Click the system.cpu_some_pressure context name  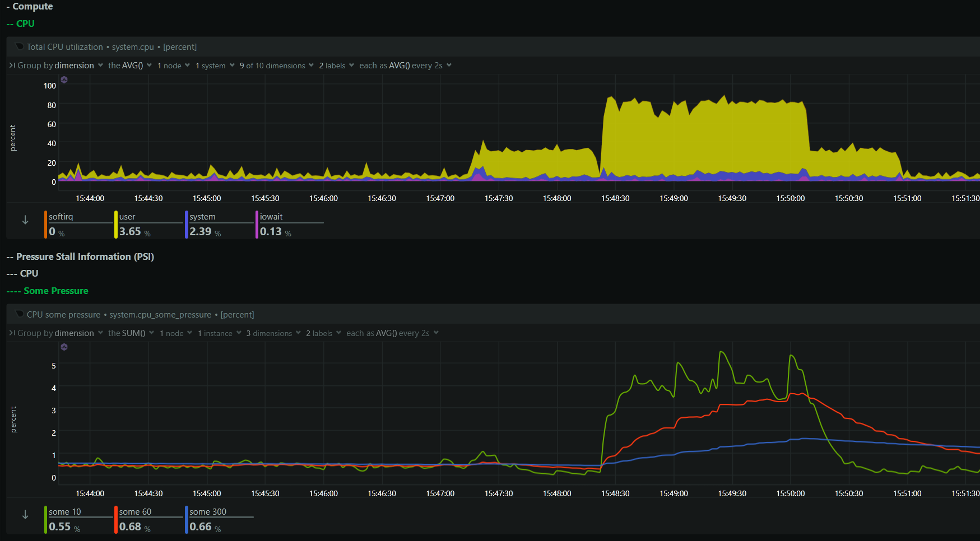160,315
